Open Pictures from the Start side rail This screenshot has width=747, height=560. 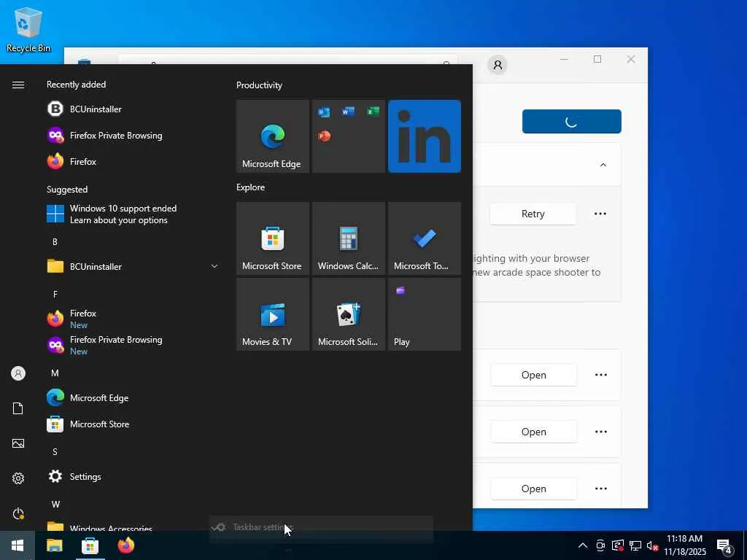tap(18, 443)
